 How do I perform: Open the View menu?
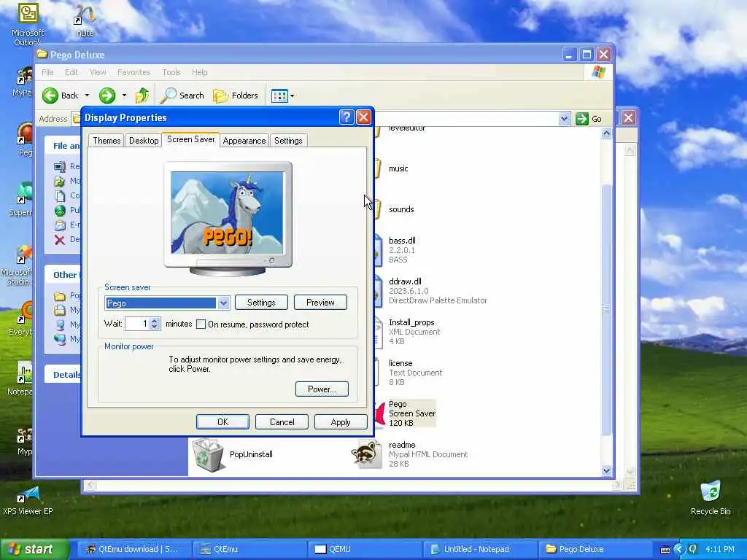point(98,72)
